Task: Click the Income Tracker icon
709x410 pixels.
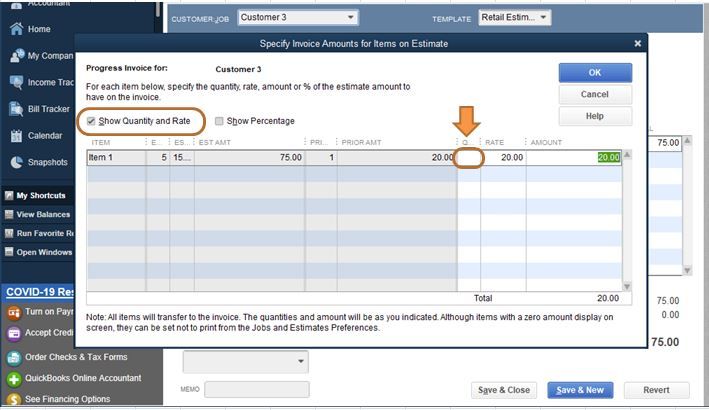Action: coord(16,82)
